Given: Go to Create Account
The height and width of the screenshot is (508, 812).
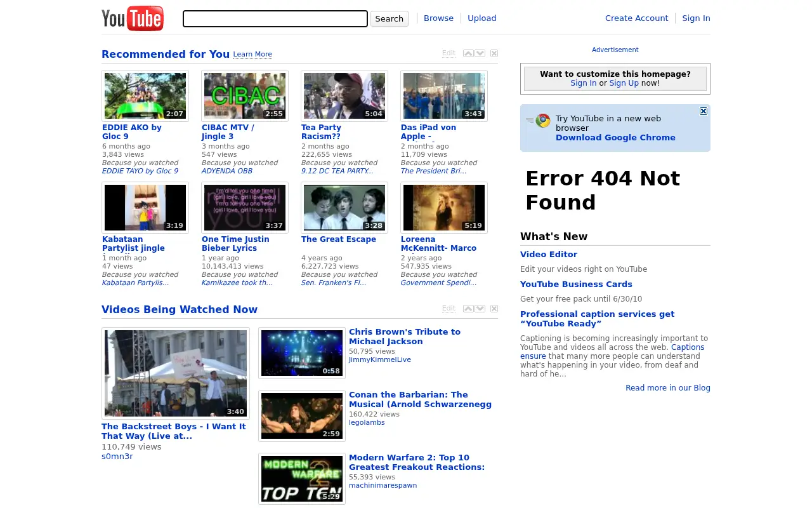Looking at the screenshot, I should click(637, 18).
